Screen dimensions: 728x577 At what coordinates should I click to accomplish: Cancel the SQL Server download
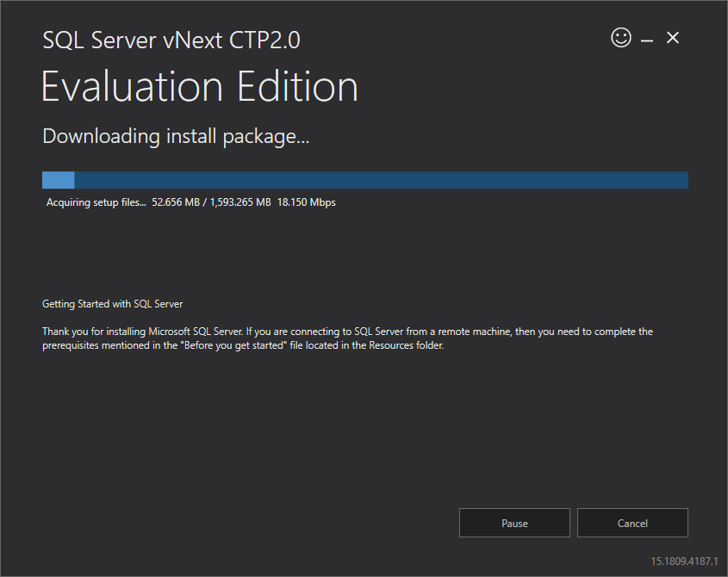click(632, 523)
